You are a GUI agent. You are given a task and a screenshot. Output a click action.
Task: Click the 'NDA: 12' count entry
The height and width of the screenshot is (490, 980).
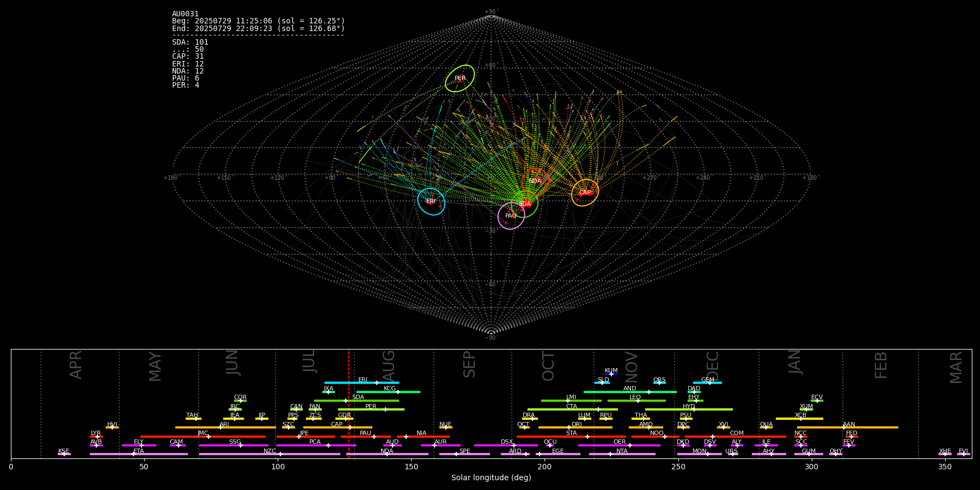pos(188,71)
